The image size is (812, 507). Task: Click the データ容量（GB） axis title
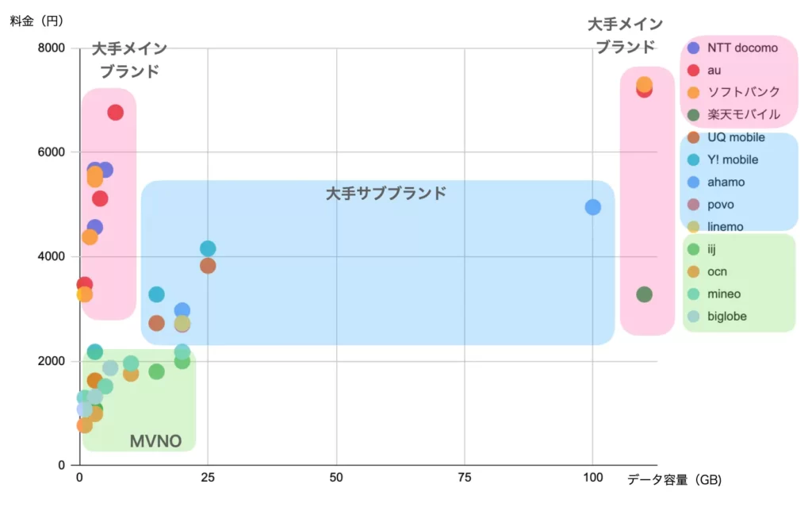click(x=674, y=480)
